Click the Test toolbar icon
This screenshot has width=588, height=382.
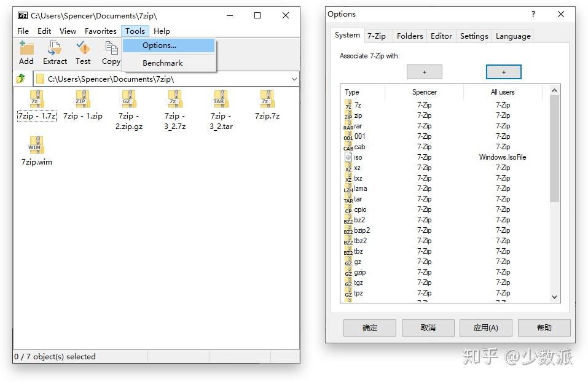[83, 48]
